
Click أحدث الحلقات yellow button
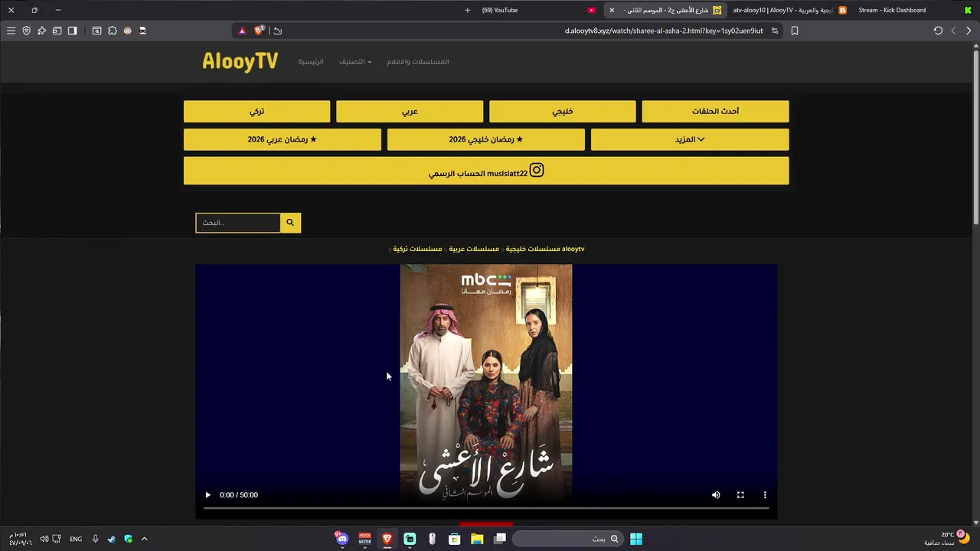pos(715,111)
